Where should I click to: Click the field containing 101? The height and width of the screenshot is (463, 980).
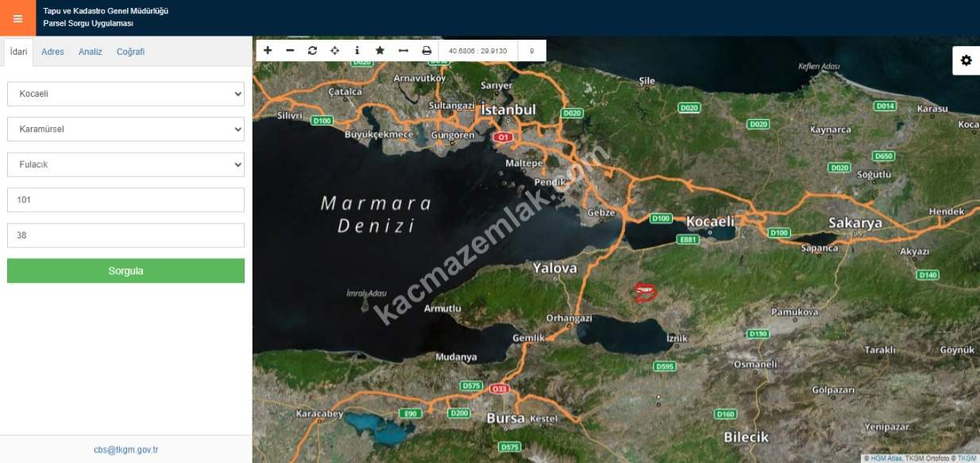125,200
